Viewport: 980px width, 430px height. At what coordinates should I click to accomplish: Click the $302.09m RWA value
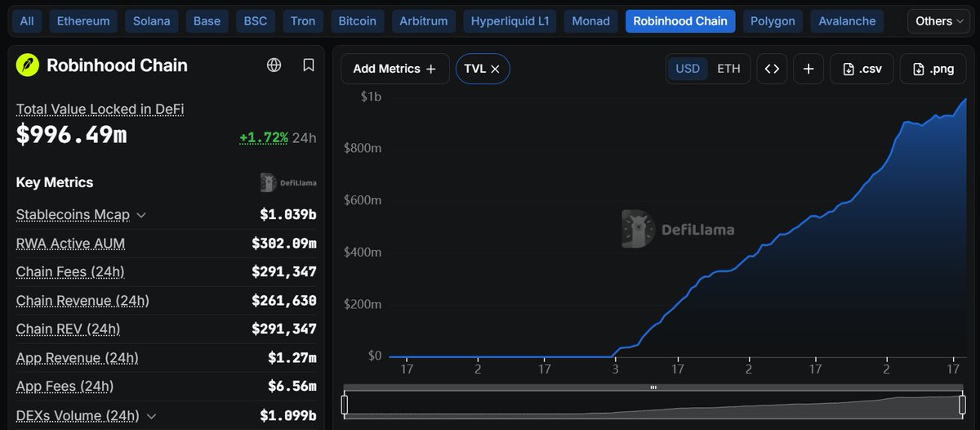[x=283, y=244]
